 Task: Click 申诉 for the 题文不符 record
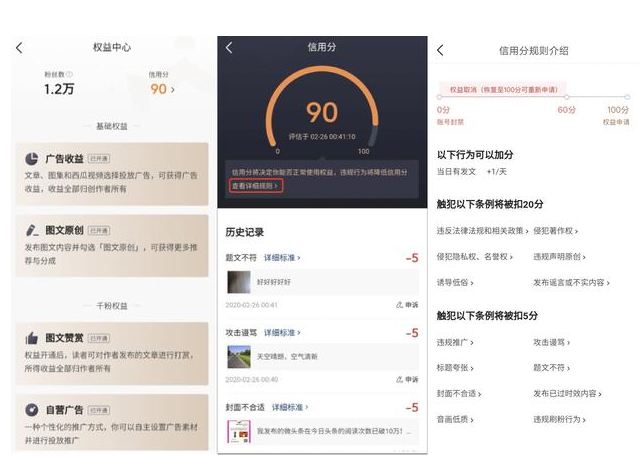click(407, 305)
